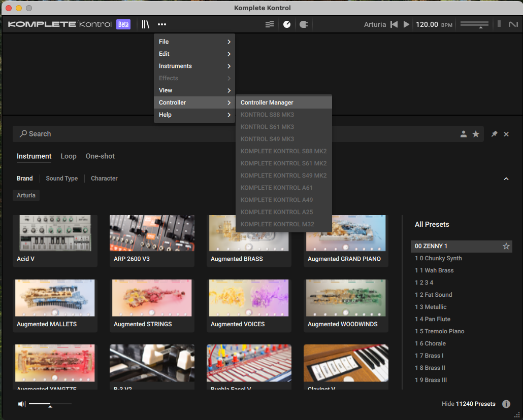Select preset 1 6 Chorale
523x420 pixels.
430,343
